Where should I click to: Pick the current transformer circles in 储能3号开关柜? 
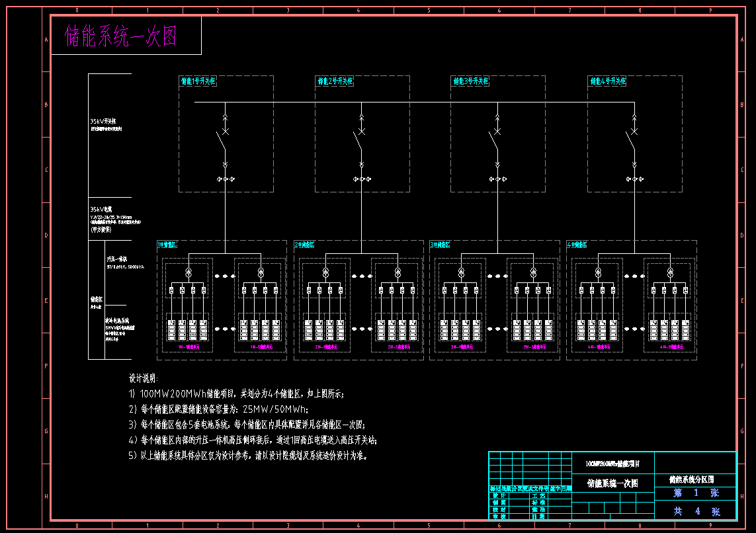click(x=497, y=179)
